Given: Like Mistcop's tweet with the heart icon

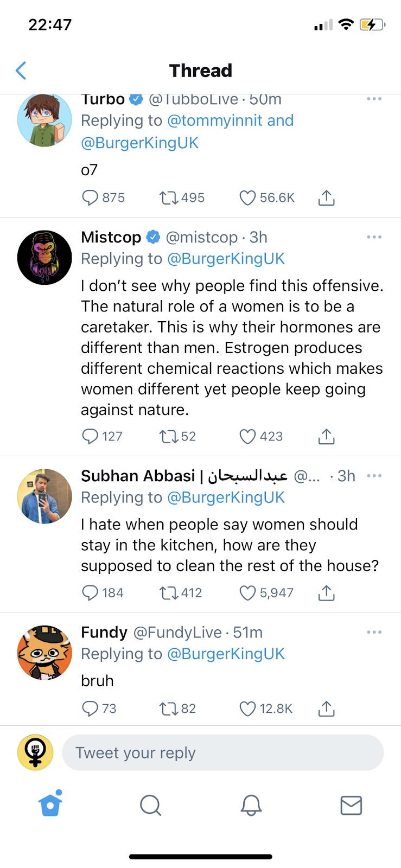Looking at the screenshot, I should pos(247,437).
